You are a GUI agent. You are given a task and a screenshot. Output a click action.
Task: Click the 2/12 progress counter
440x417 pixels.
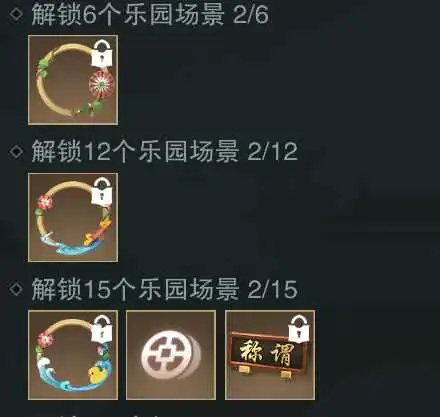pos(272,152)
